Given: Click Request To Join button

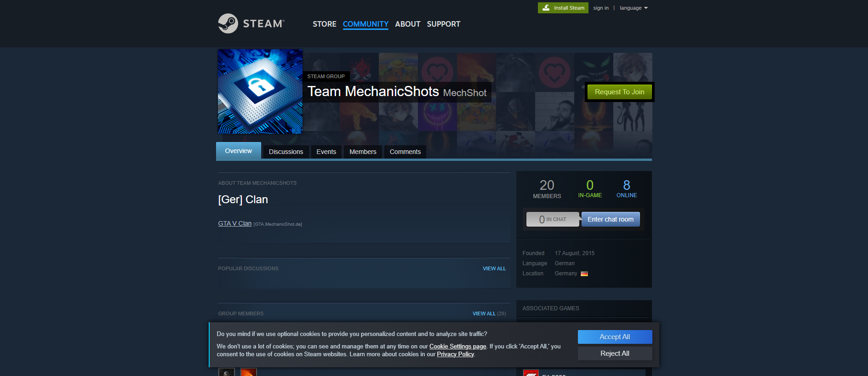Looking at the screenshot, I should (x=619, y=92).
